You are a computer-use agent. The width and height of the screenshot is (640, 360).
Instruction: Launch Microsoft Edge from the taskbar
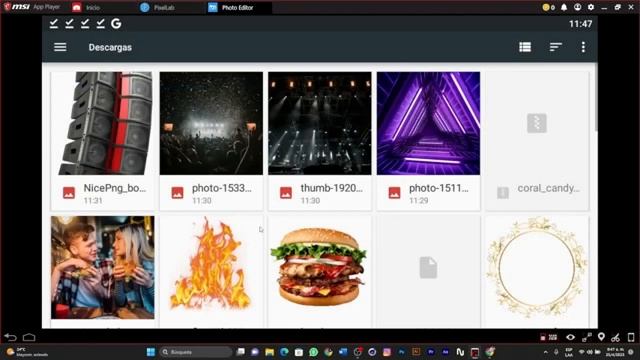284,352
